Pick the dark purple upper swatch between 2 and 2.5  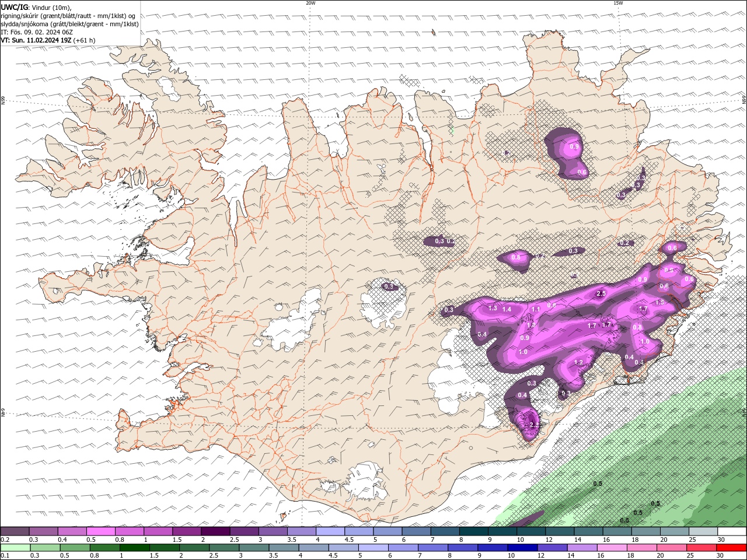click(215, 531)
